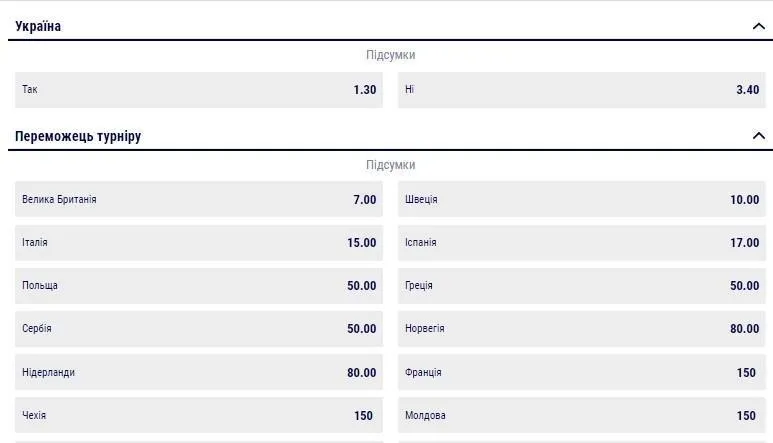Click the Переможець турніру header title
773x443 pixels.
[78, 136]
